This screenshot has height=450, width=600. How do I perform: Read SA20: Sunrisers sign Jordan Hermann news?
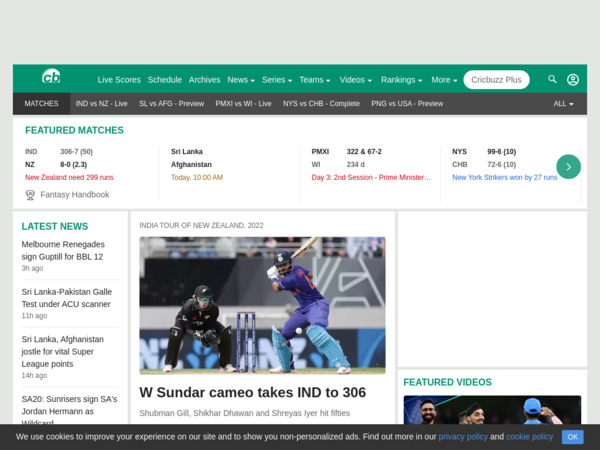(69, 410)
